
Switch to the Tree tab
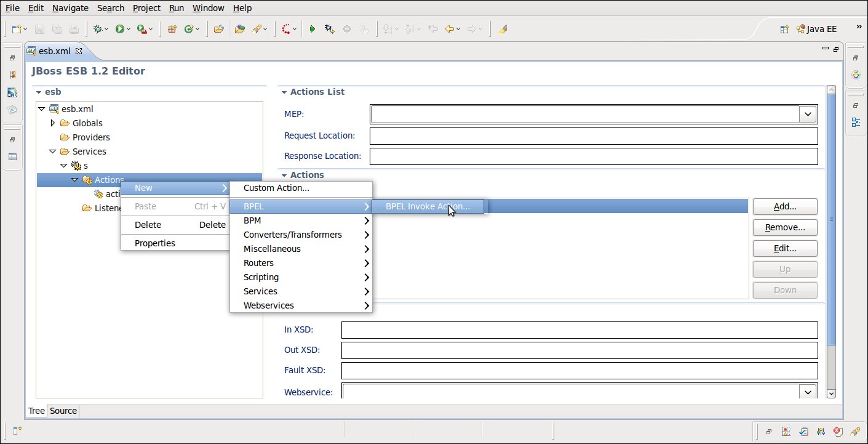point(36,411)
